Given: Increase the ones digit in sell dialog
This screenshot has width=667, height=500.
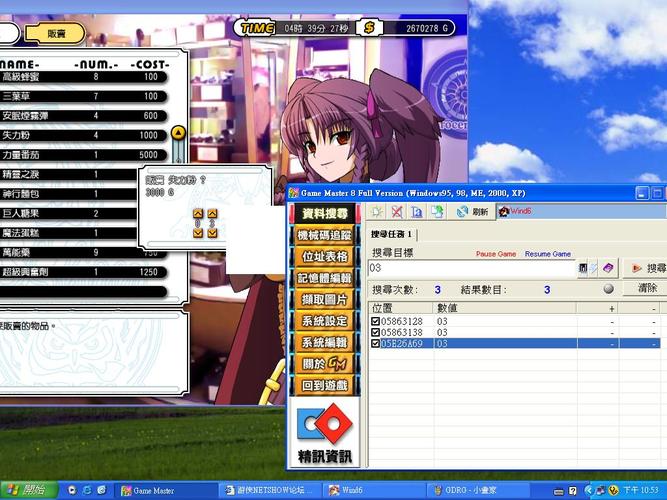Looking at the screenshot, I should pyautogui.click(x=212, y=214).
